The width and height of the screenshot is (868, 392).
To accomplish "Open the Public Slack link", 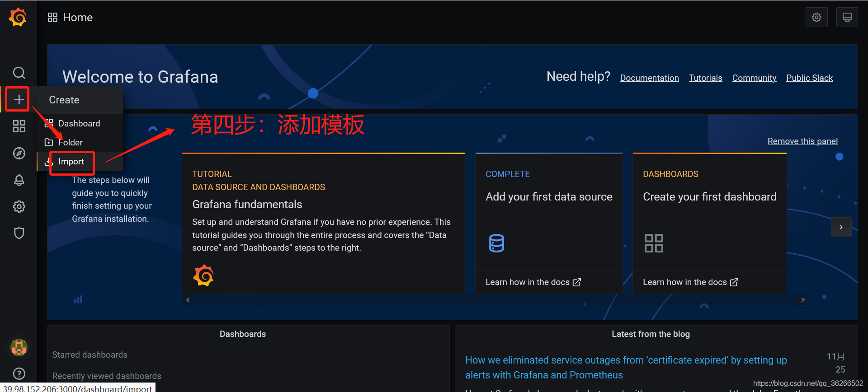I will [x=809, y=78].
